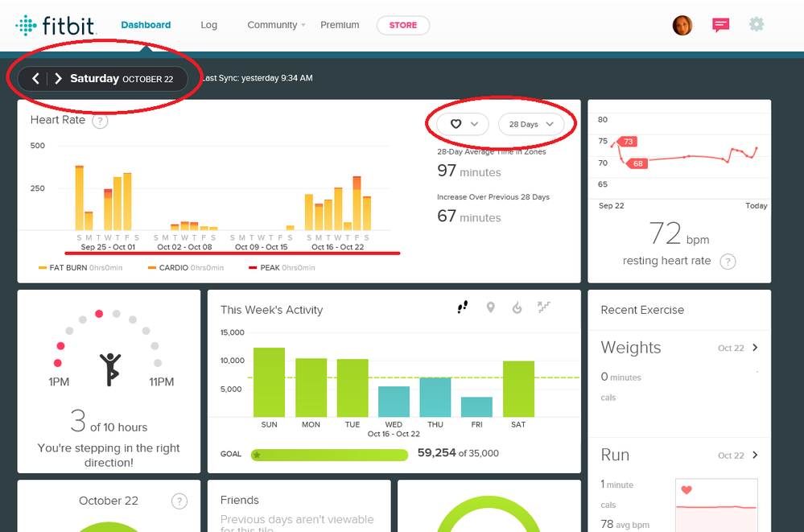Click the FRI bar in weekly activity
This screenshot has height=532, width=804.
pyautogui.click(x=477, y=406)
